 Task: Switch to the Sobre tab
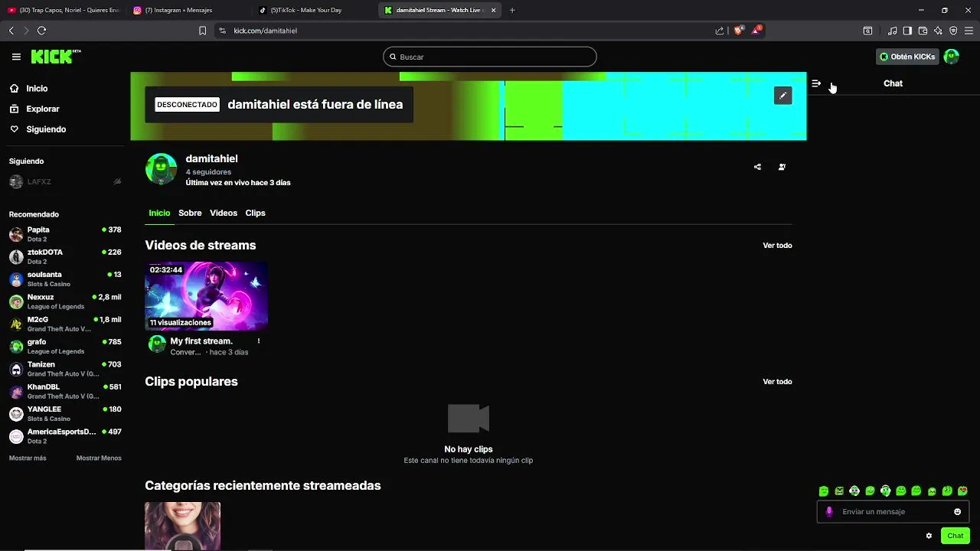[x=190, y=213]
